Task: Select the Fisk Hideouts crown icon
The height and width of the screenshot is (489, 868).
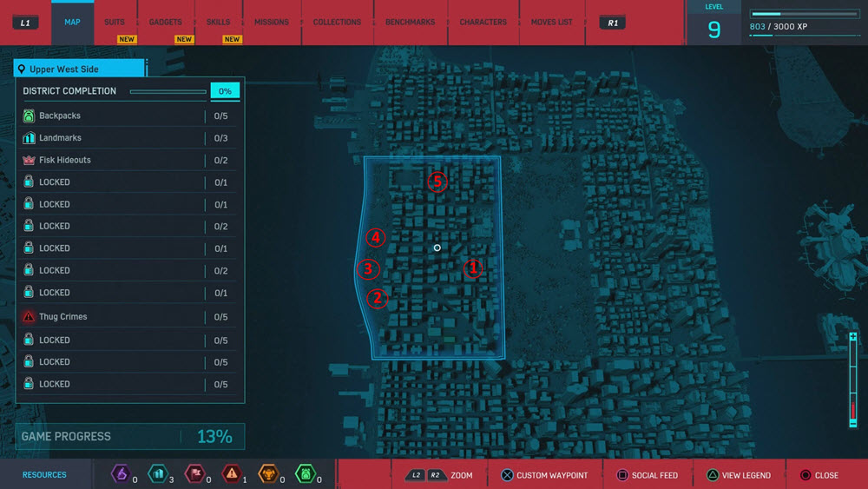Action: click(x=29, y=160)
